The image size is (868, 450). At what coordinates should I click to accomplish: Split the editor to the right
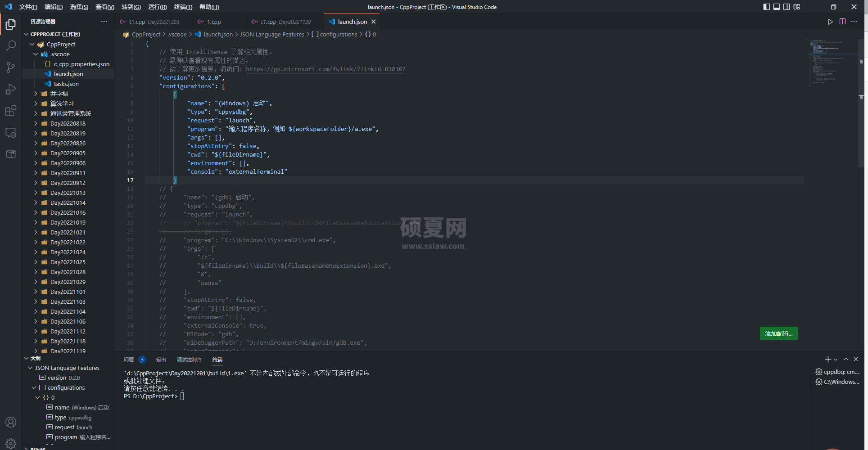click(x=842, y=22)
